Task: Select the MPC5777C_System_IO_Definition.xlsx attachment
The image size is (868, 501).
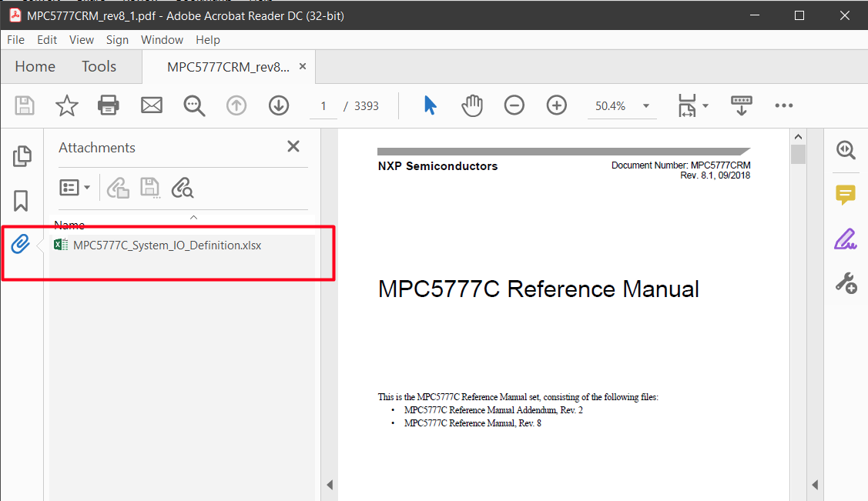Action: coord(166,245)
